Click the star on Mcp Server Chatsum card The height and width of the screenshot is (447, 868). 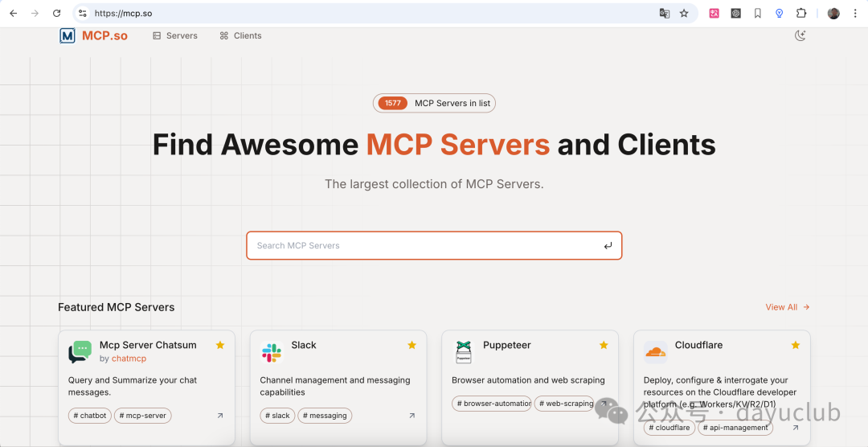pos(219,345)
